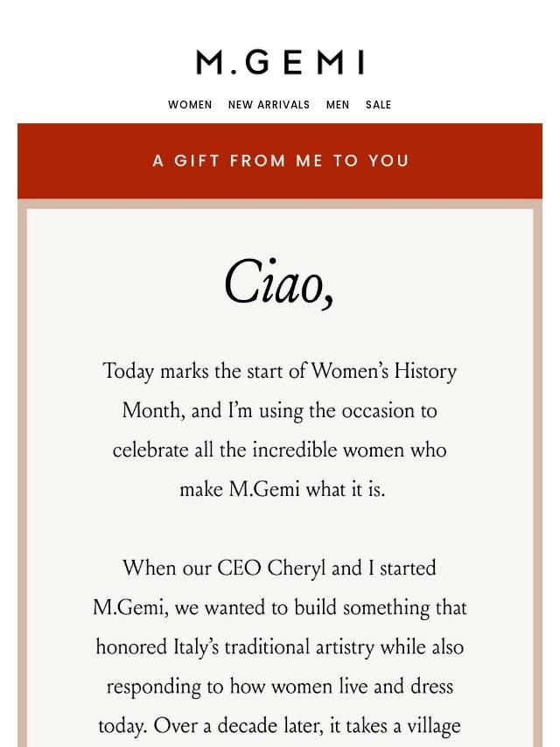The image size is (560, 747).
Task: Open the SALE link
Action: (378, 105)
